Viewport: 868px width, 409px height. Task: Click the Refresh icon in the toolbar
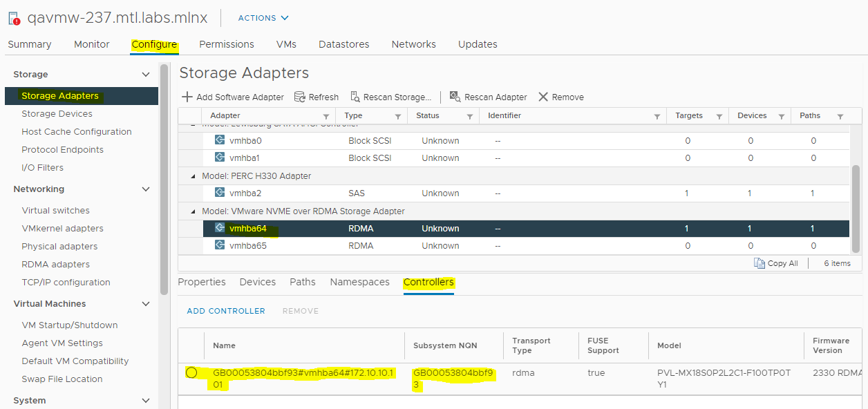point(300,97)
